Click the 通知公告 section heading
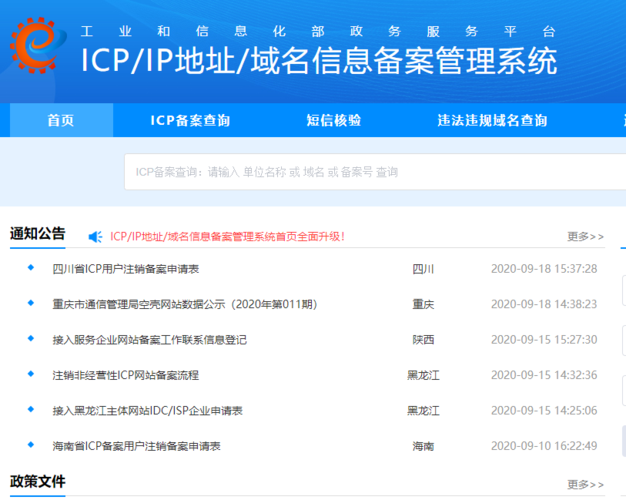Screen dimensions: 626x500 38,234
